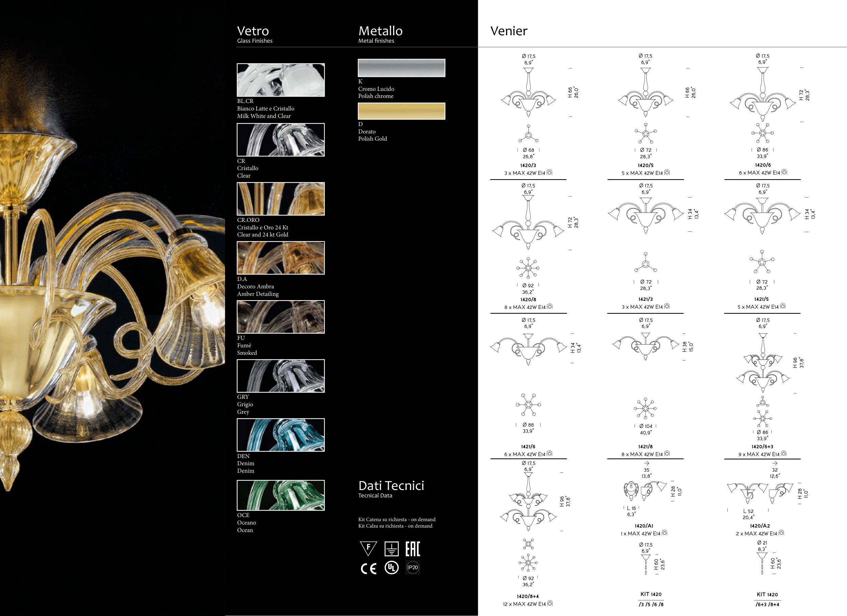Screen dimensions: 847x616
Task: Click the EAC conformity mark icon
Action: pos(413,549)
